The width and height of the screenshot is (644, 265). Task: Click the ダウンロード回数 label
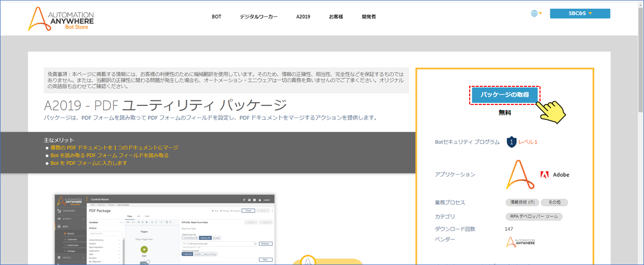(455, 229)
